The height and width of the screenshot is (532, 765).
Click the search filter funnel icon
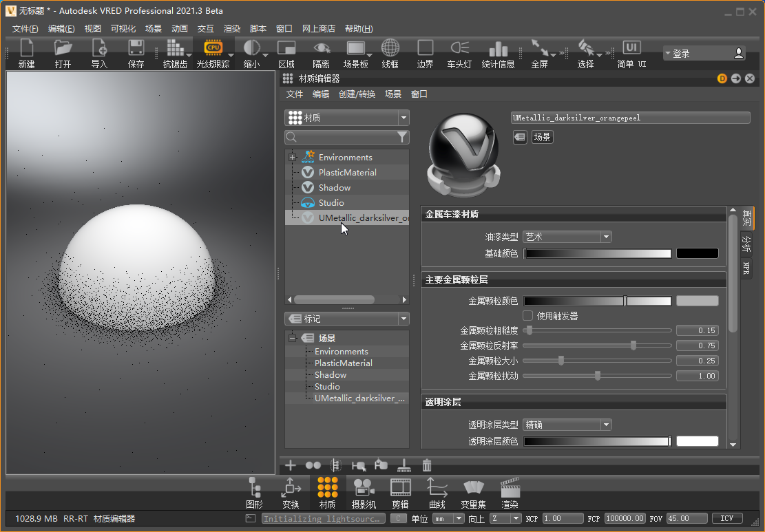coord(402,137)
